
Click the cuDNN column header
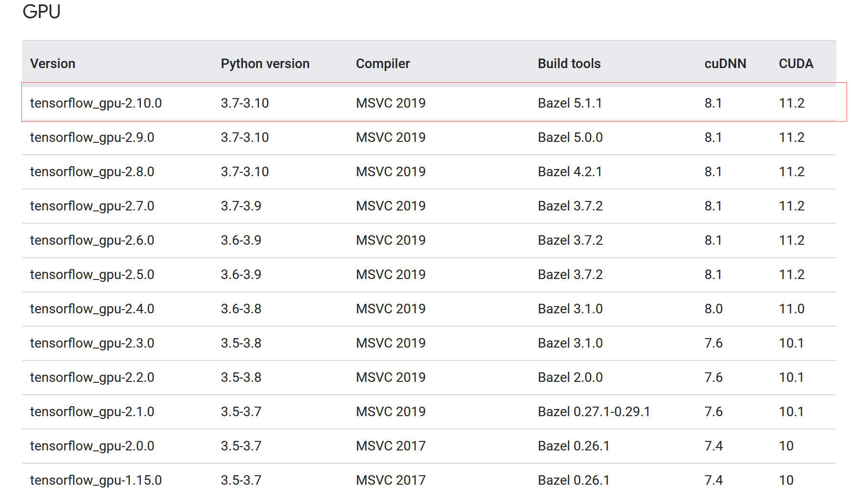725,63
